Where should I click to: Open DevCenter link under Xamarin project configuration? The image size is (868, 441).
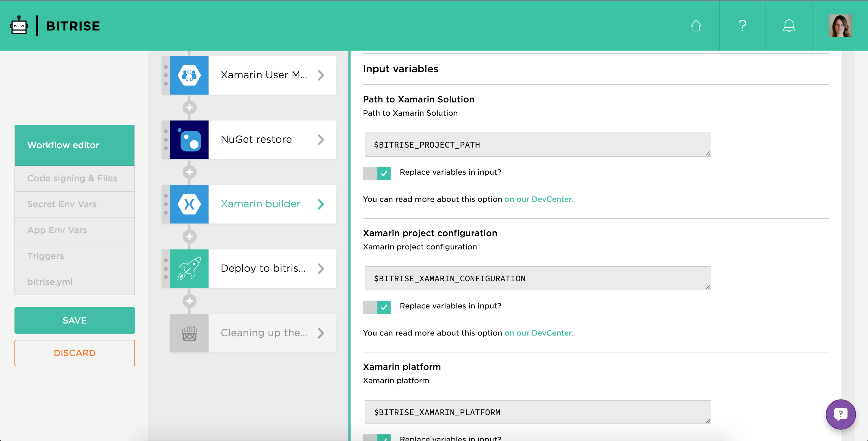coord(538,333)
